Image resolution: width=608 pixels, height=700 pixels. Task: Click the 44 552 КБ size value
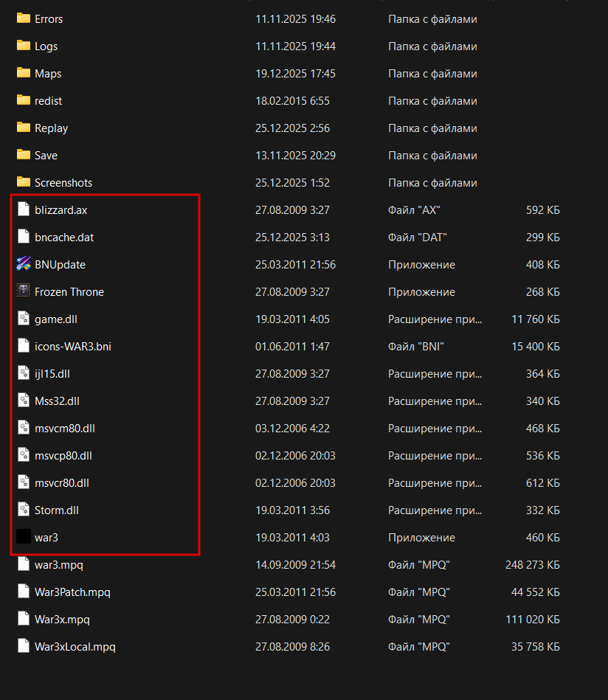(x=535, y=592)
